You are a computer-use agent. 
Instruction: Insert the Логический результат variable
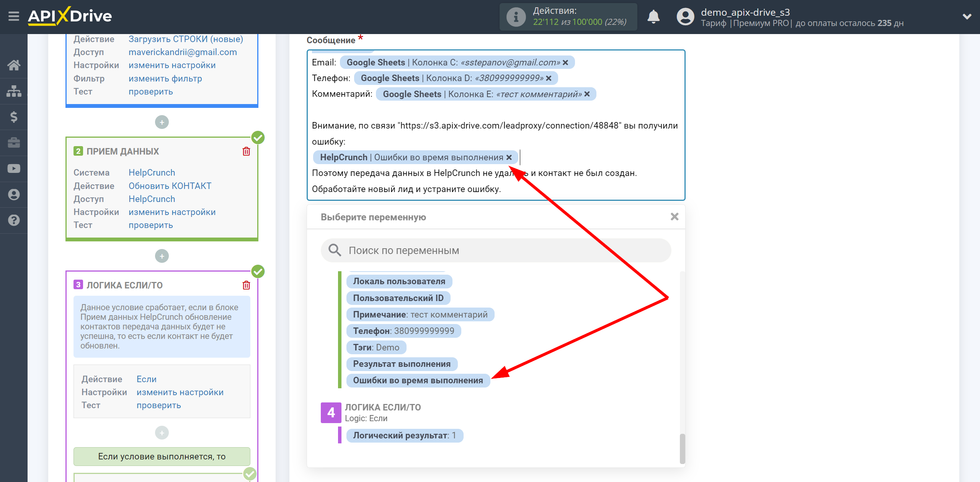405,435
